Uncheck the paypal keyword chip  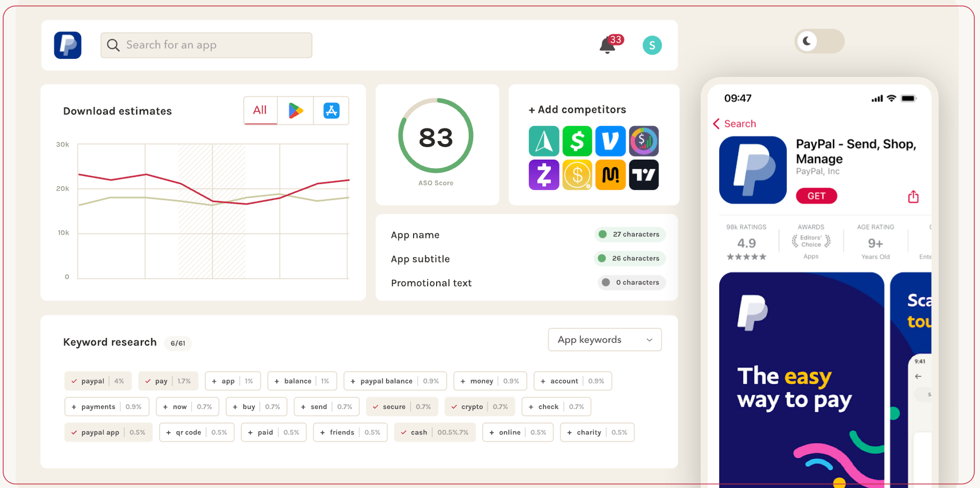coord(98,381)
